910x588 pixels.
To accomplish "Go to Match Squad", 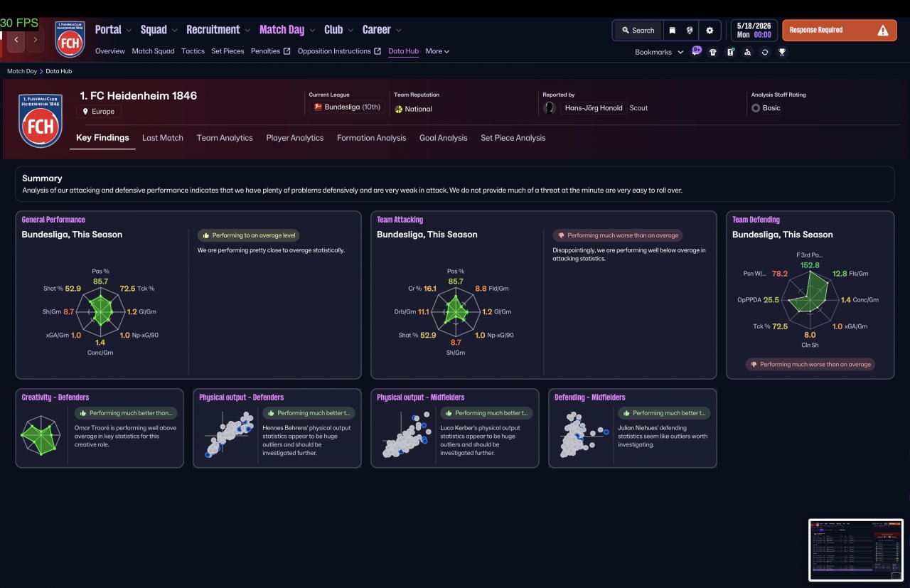I will (153, 51).
